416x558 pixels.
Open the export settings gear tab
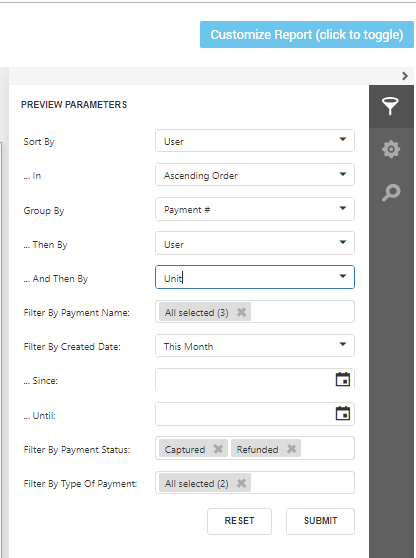[x=391, y=149]
